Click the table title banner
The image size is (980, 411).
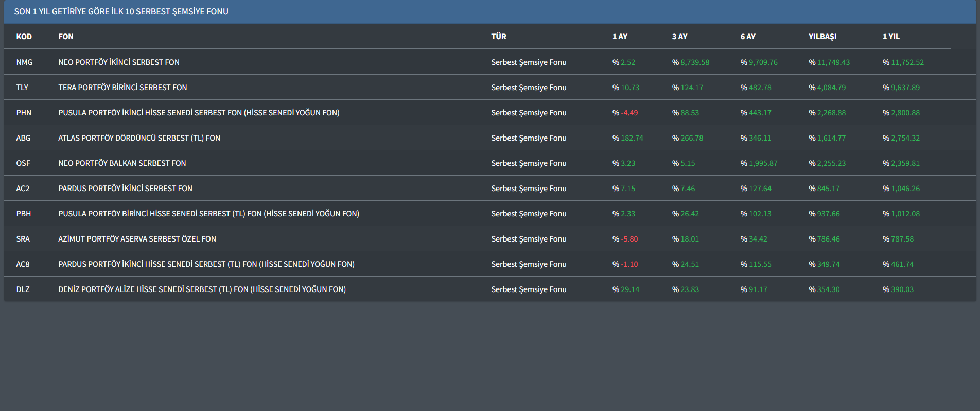point(121,11)
